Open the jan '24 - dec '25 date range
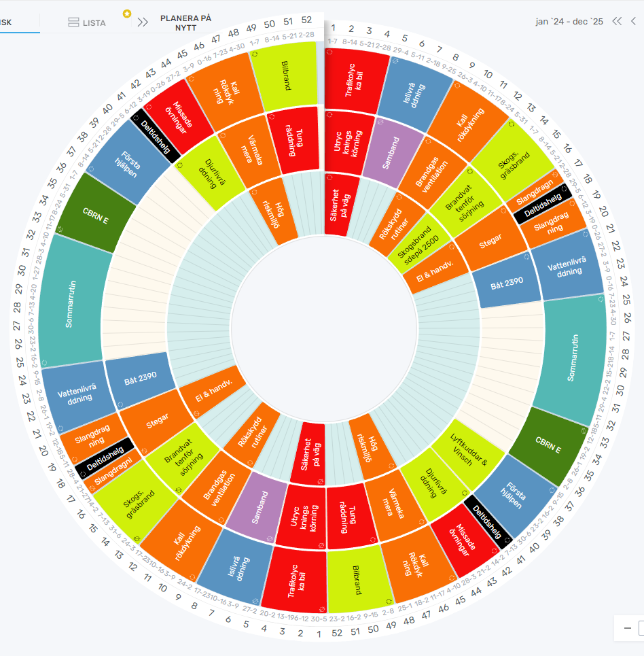This screenshot has width=644, height=656. [x=569, y=22]
